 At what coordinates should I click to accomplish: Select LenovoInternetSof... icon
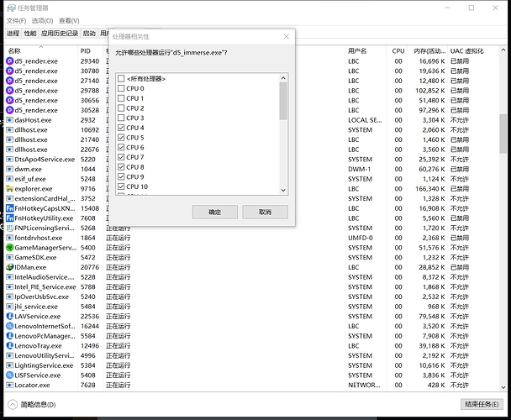pyautogui.click(x=10, y=326)
